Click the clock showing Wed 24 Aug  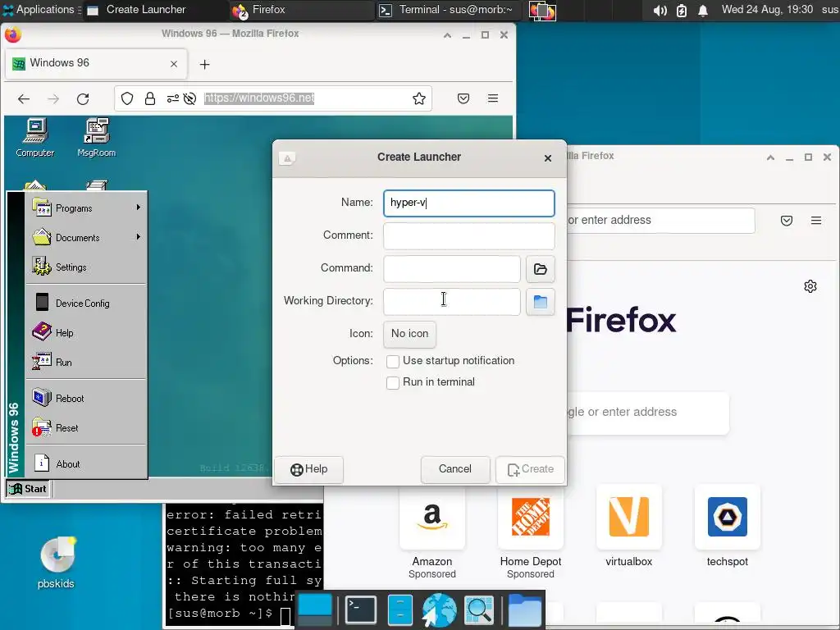[x=767, y=10]
